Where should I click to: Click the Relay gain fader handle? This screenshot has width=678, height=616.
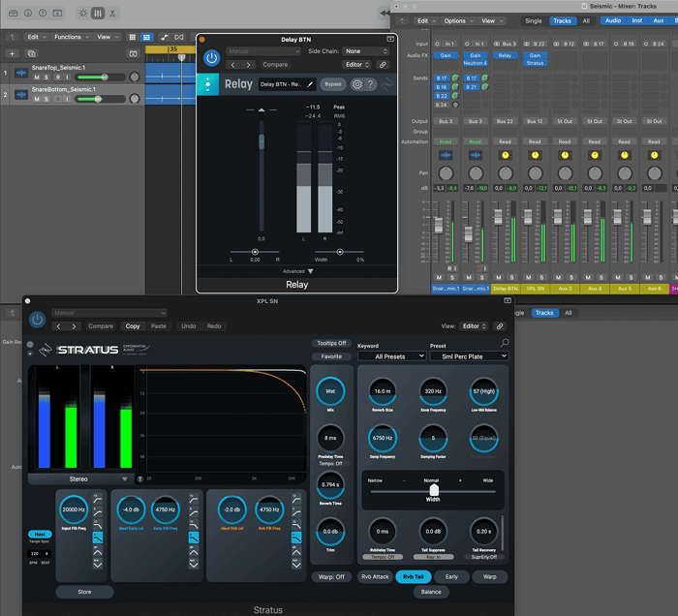coord(262,141)
